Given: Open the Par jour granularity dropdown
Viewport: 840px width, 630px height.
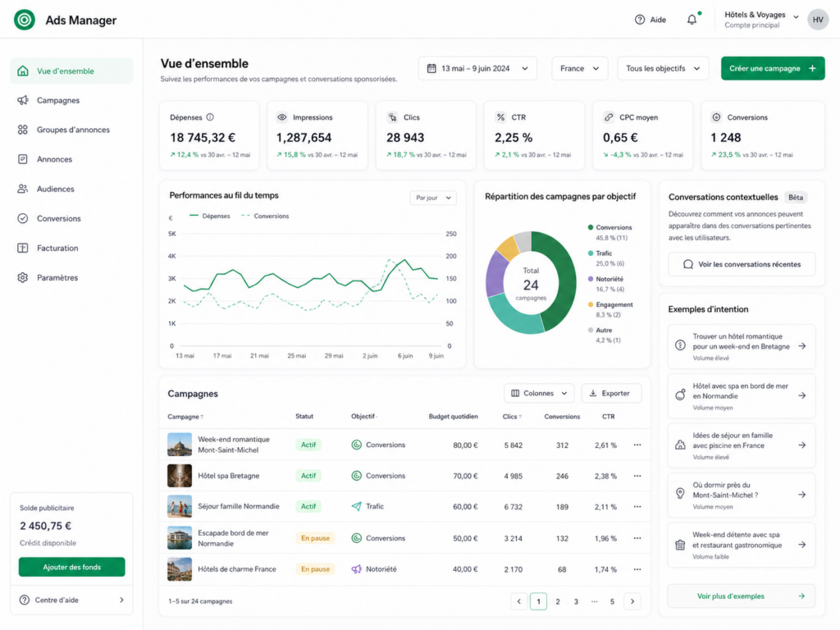Looking at the screenshot, I should point(433,198).
